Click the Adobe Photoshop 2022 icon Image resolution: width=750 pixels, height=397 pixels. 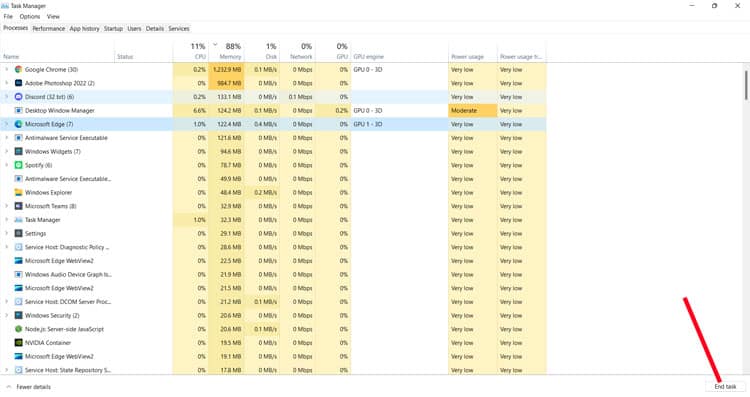pos(18,83)
